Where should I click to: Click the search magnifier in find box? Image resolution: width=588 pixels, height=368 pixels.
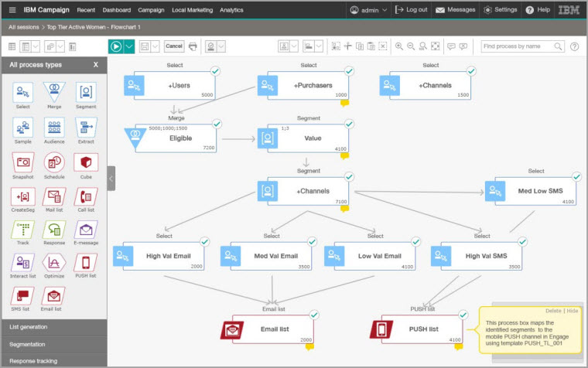(x=558, y=46)
